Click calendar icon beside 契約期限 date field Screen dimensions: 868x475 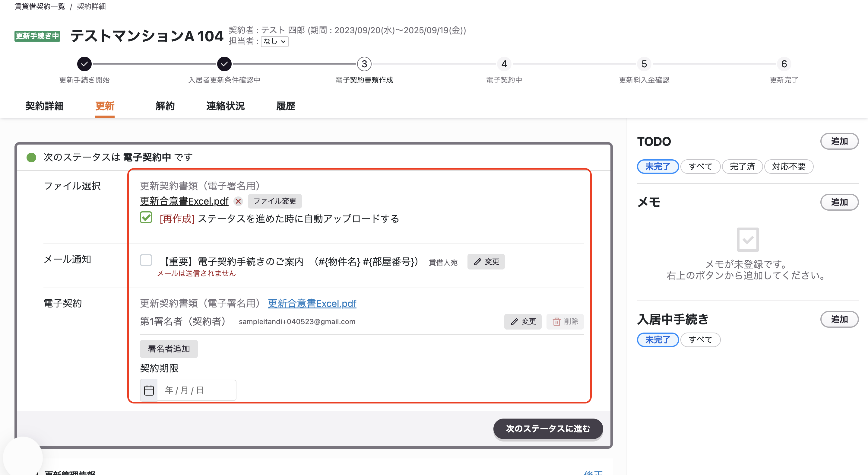(x=149, y=390)
